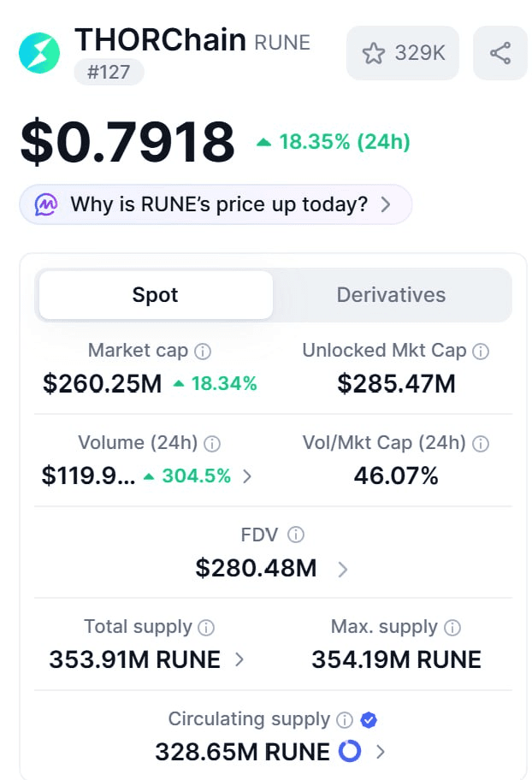Expand Total supply details chevron
Screen dimensions: 532x780
click(239, 660)
